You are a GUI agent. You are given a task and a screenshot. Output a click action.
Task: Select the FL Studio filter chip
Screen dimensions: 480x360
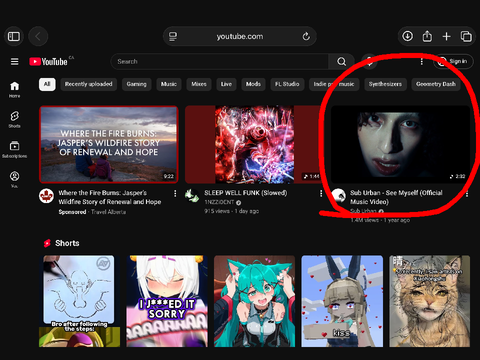[x=287, y=84]
